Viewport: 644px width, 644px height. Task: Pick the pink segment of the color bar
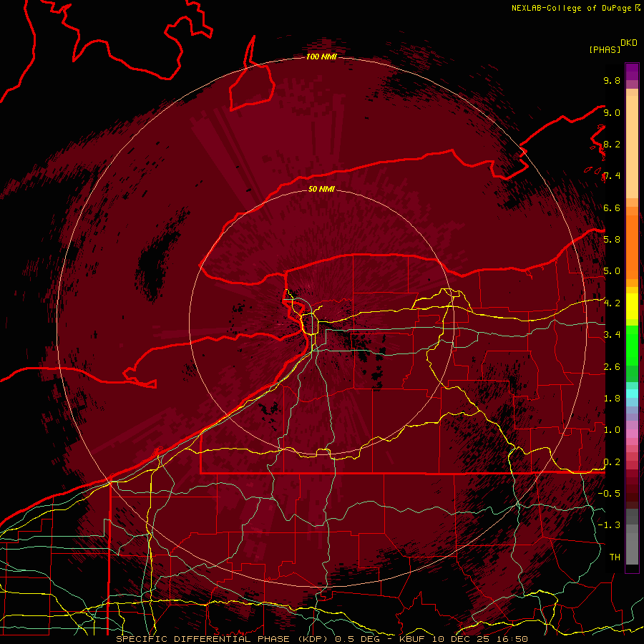[x=632, y=434]
